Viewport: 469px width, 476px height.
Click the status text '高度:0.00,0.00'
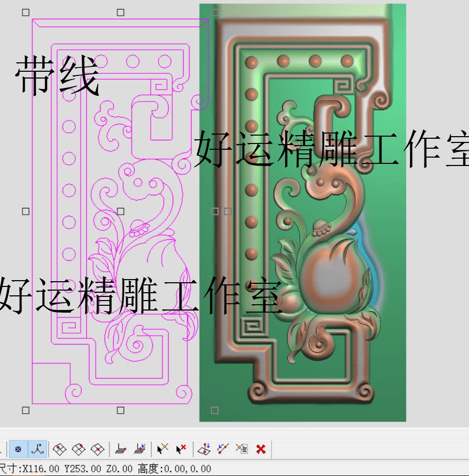[174, 469]
